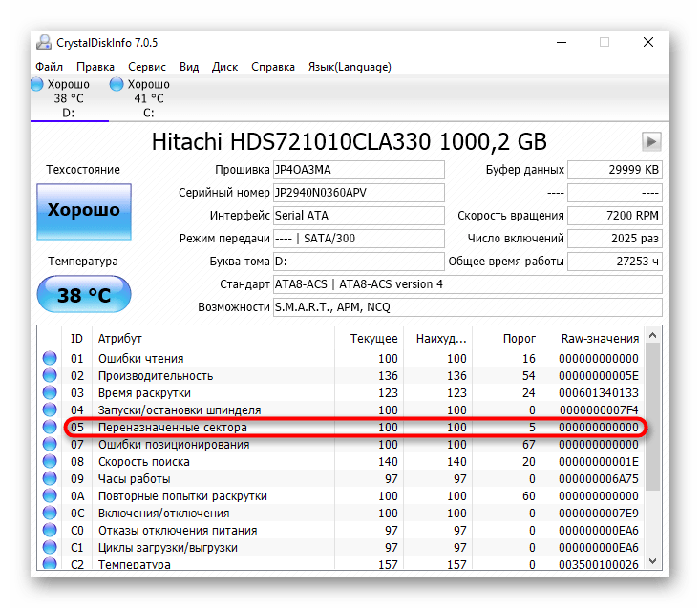Click the buffer size field 29999 KB
The width and height of the screenshot is (700, 608).
(615, 170)
